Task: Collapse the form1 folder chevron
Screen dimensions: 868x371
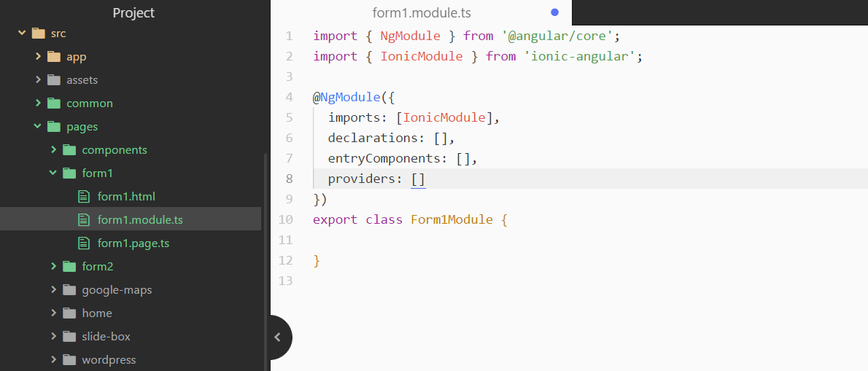Action: (53, 173)
